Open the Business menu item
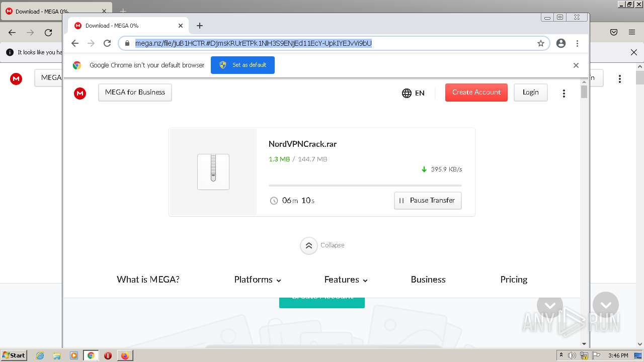This screenshot has width=644, height=362. click(428, 280)
